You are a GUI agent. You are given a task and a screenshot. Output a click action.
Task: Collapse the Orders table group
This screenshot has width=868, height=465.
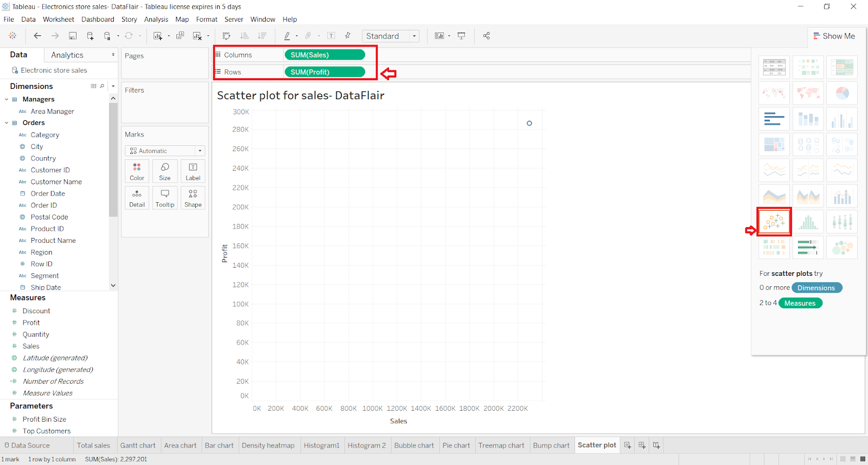coord(7,122)
